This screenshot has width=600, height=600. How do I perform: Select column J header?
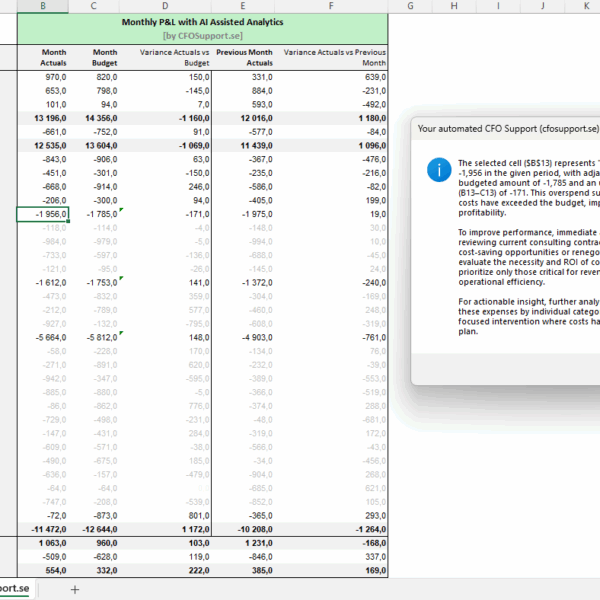(543, 6)
